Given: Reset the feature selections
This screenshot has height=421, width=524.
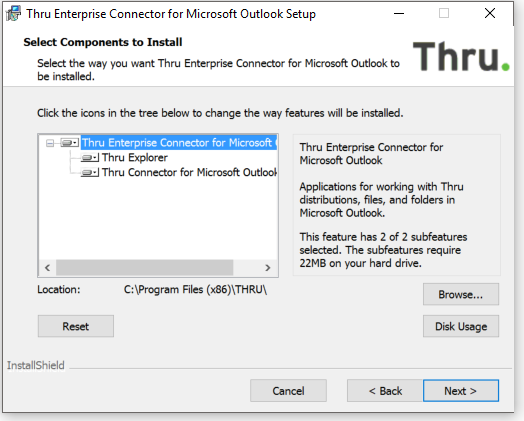Looking at the screenshot, I should (x=76, y=326).
